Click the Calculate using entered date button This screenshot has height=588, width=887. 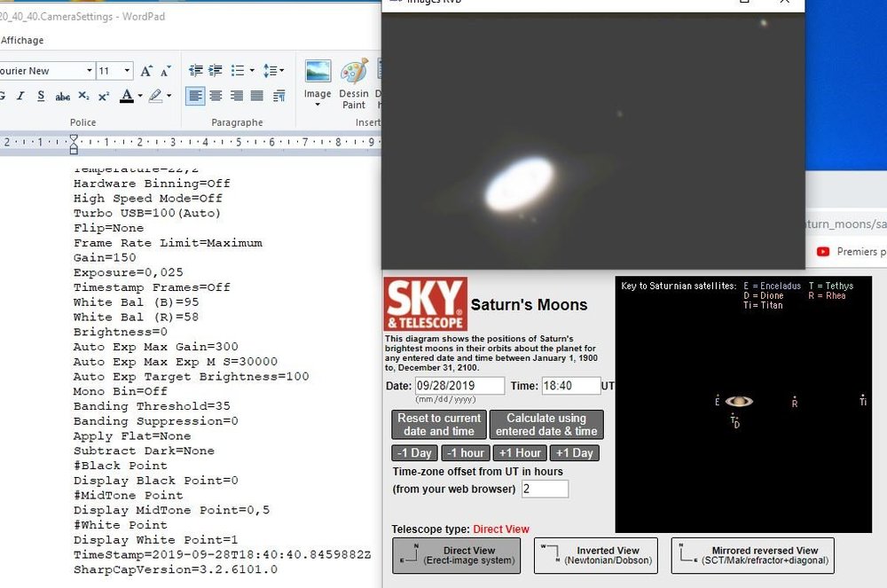pyautogui.click(x=546, y=424)
